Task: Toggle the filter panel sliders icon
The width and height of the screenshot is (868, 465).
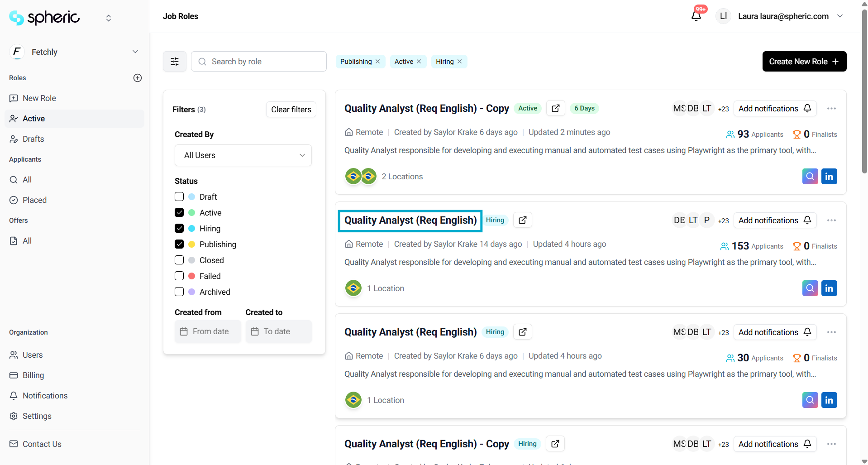Action: tap(175, 62)
